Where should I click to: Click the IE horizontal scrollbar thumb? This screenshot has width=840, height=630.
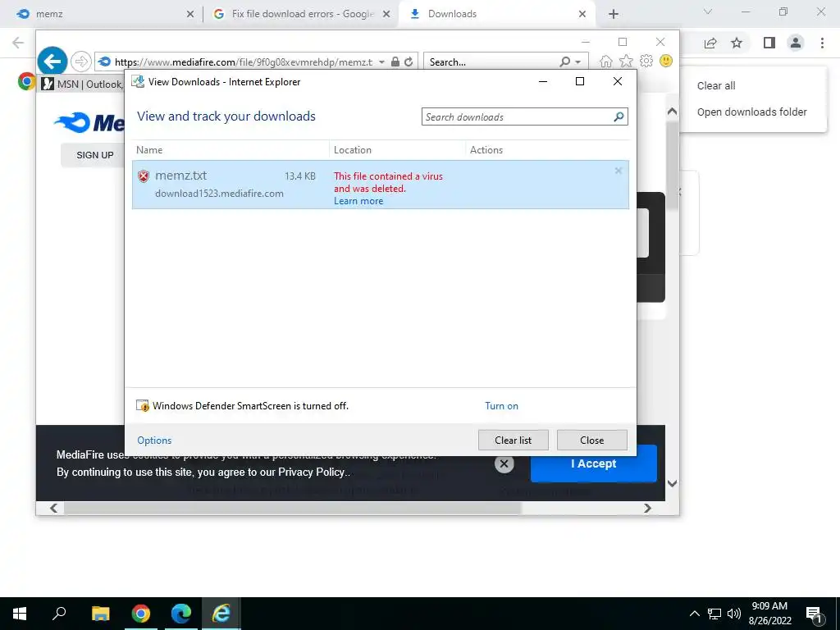(x=293, y=508)
